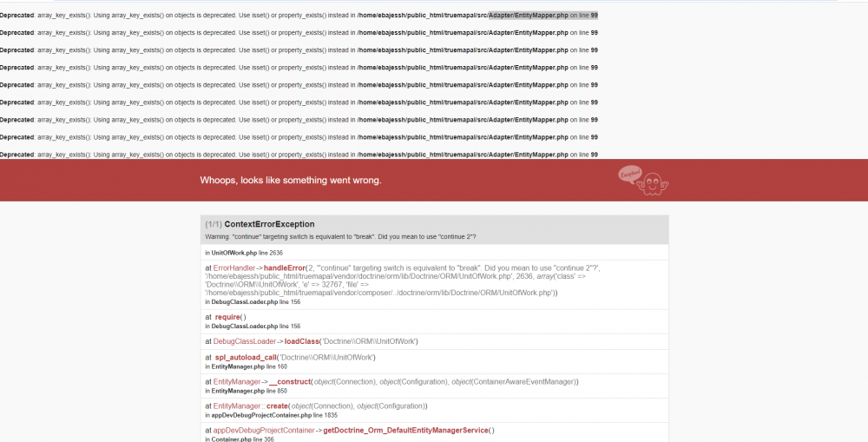The height and width of the screenshot is (442, 868).
Task: Click the Exception ghost icon in the red banner
Action: pos(643,180)
